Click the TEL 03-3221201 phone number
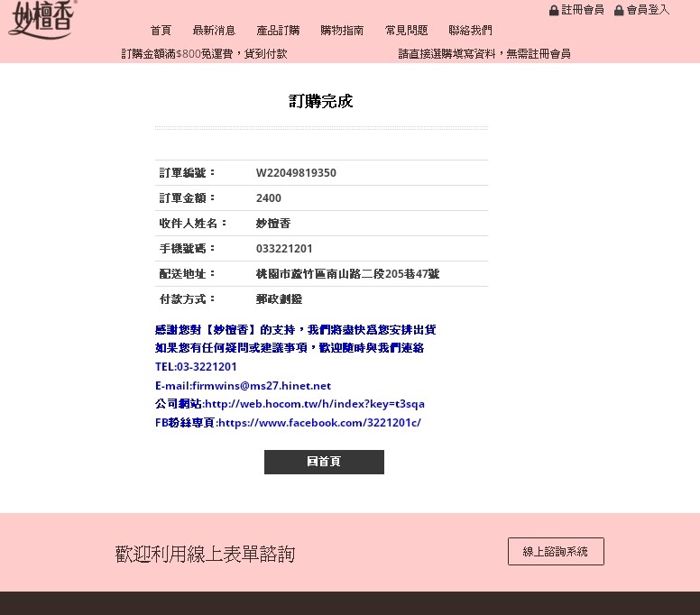700x615 pixels. coord(207,367)
